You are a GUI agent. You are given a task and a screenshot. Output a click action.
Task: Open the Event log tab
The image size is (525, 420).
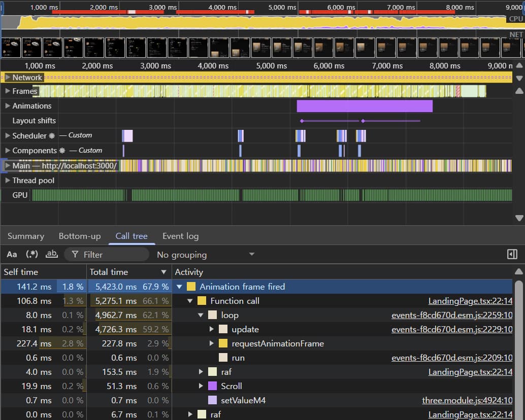[x=180, y=236]
